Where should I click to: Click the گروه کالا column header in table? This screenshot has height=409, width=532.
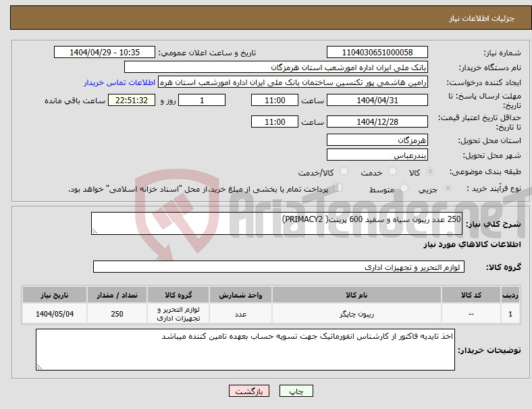[178, 295]
